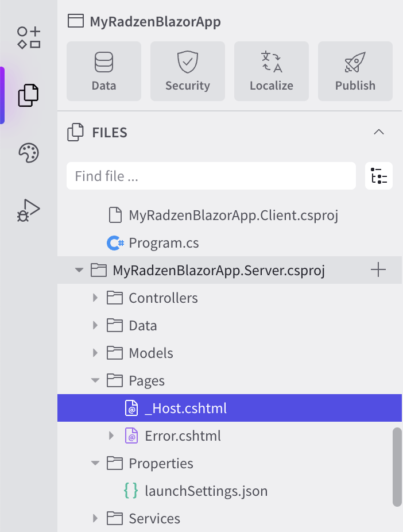Image resolution: width=403 pixels, height=532 pixels.
Task: Expand the Models folder arrow
Action: pos(95,353)
